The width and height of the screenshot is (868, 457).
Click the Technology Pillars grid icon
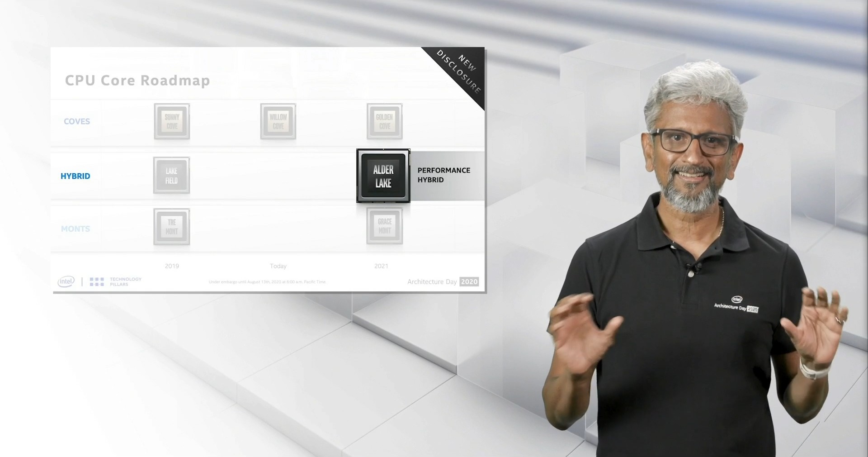click(x=97, y=282)
